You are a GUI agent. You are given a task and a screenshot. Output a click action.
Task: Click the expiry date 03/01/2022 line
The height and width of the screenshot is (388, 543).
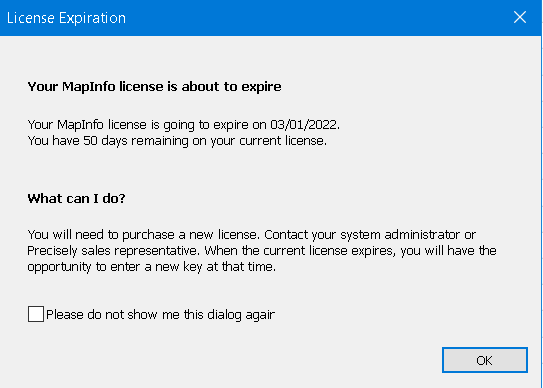184,125
